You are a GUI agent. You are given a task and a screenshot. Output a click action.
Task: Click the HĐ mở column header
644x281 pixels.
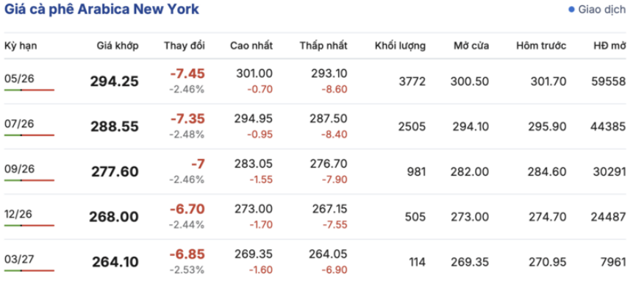(610, 46)
